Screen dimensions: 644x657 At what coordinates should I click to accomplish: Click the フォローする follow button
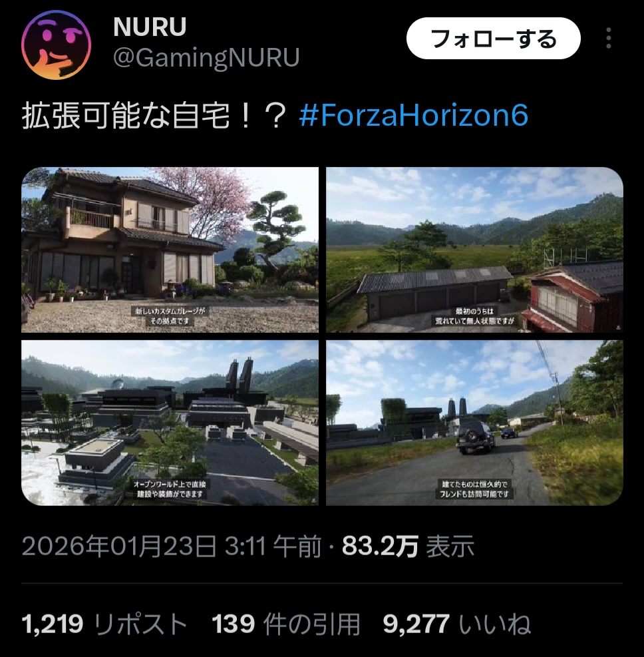coord(493,38)
